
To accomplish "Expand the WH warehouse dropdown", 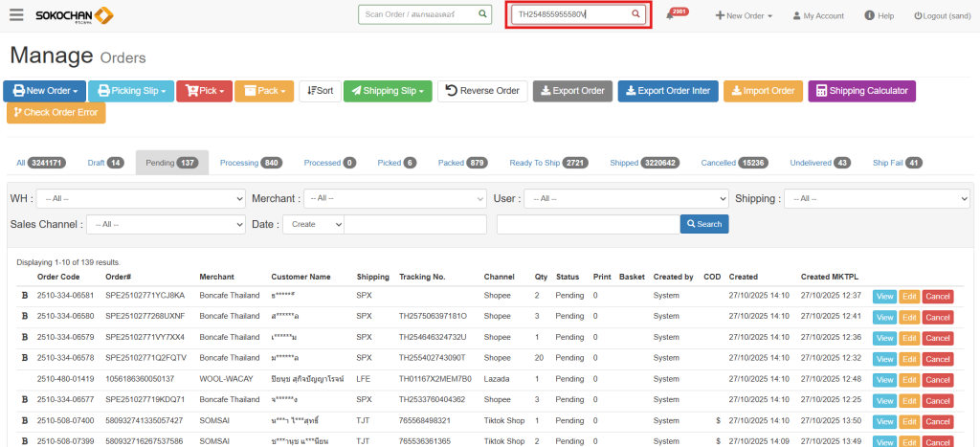I will (x=141, y=198).
